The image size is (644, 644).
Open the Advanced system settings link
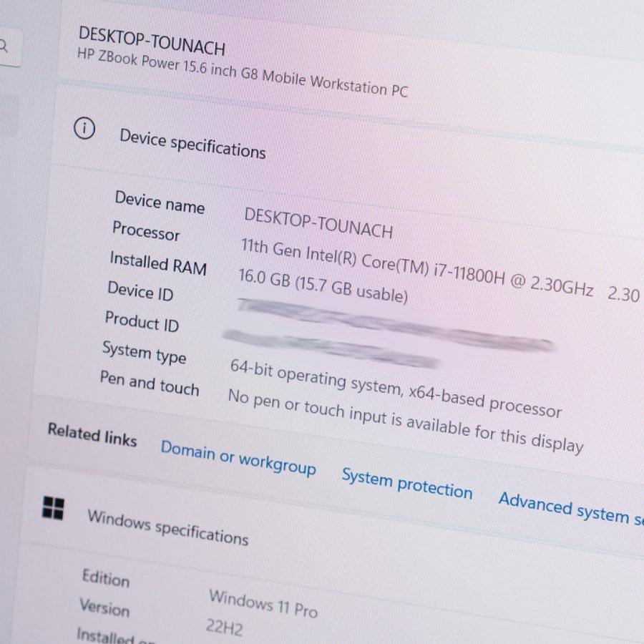tap(571, 509)
